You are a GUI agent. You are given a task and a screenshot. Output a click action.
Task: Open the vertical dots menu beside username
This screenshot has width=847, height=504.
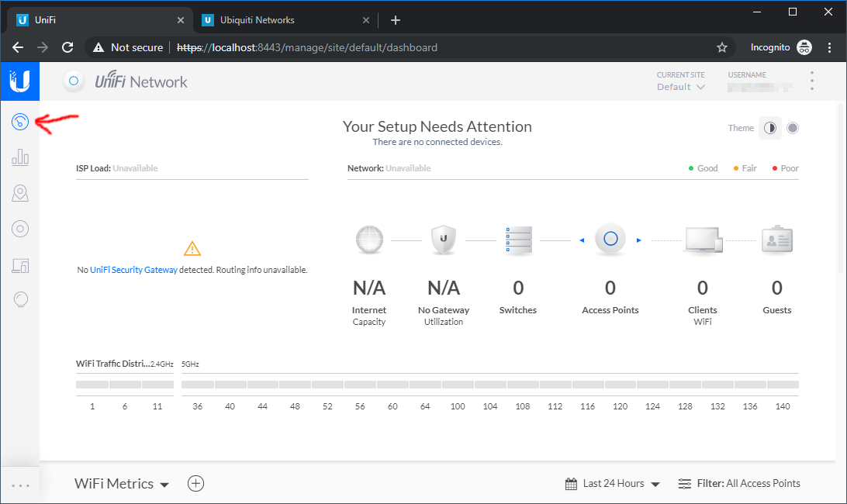pyautogui.click(x=812, y=81)
